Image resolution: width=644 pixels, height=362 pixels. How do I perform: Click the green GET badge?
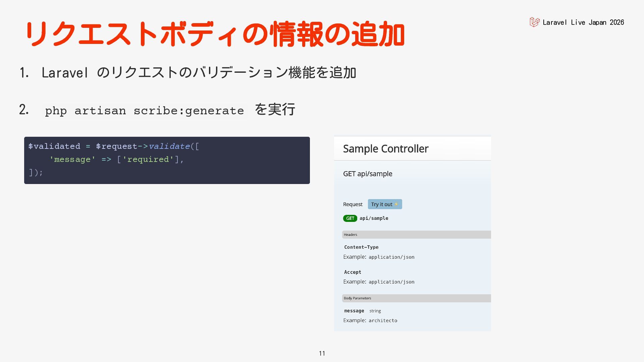coord(350,218)
